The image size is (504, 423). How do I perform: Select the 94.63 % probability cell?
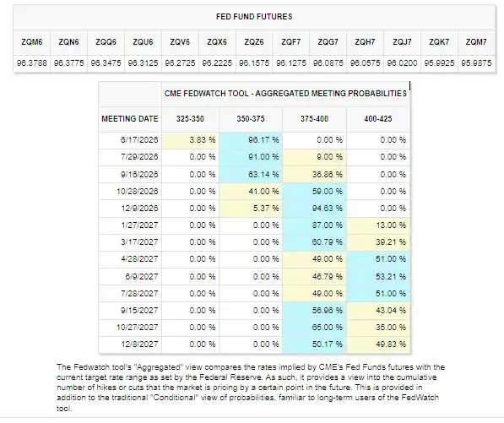[x=314, y=209]
